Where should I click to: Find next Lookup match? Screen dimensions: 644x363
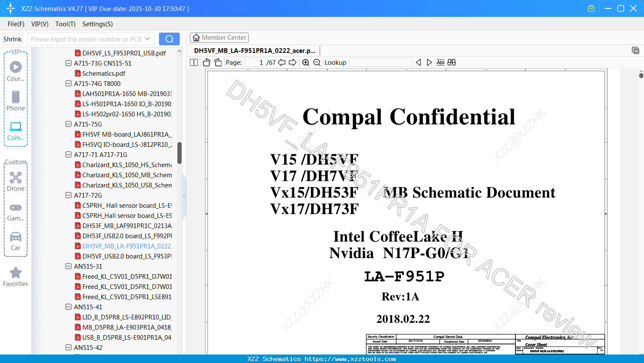click(x=429, y=62)
